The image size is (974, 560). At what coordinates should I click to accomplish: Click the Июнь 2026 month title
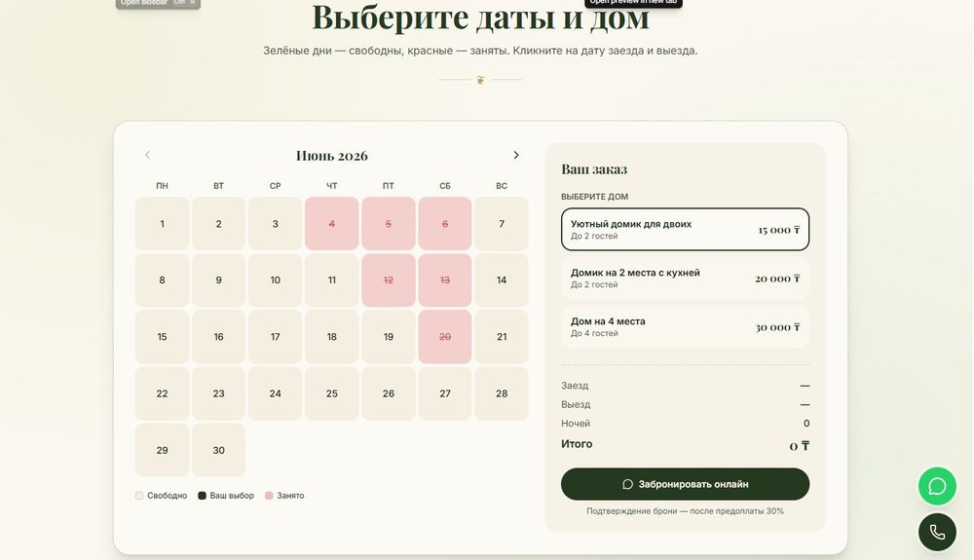332,155
